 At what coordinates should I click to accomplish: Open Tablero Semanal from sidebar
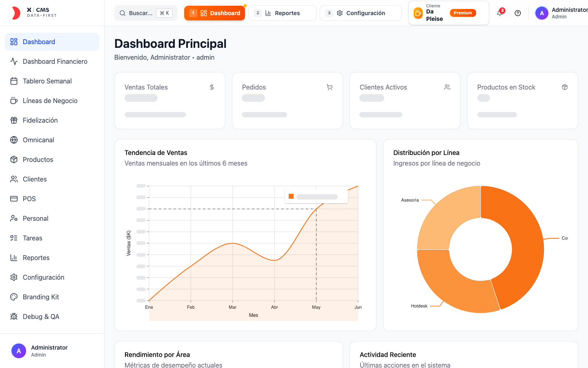click(52, 81)
